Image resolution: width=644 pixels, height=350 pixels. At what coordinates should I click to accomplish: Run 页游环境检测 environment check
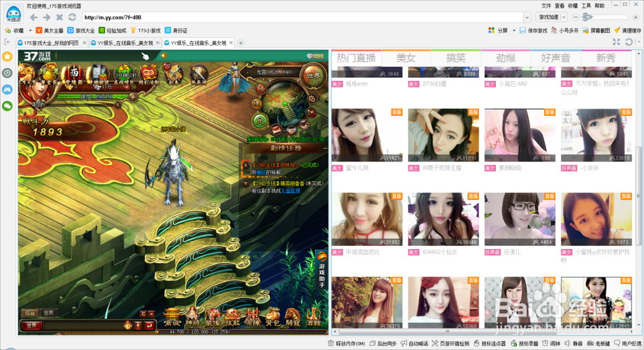click(x=451, y=344)
